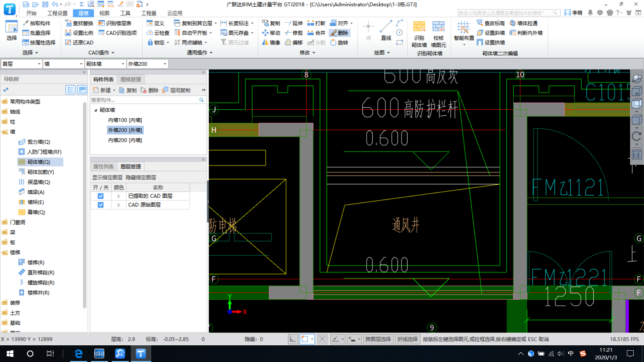Open the CAD app in taskbar
Viewport: 644px width, 362px height.
point(99,354)
